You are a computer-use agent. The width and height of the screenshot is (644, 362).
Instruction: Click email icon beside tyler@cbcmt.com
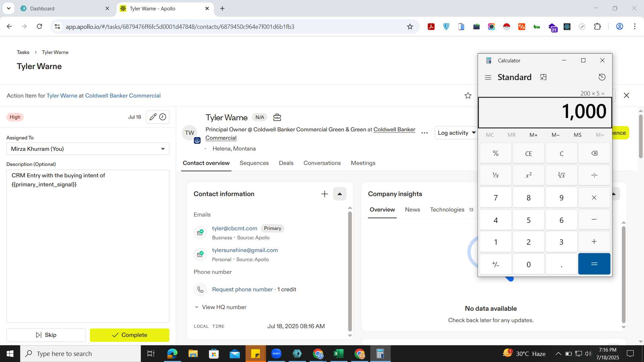pos(200,233)
